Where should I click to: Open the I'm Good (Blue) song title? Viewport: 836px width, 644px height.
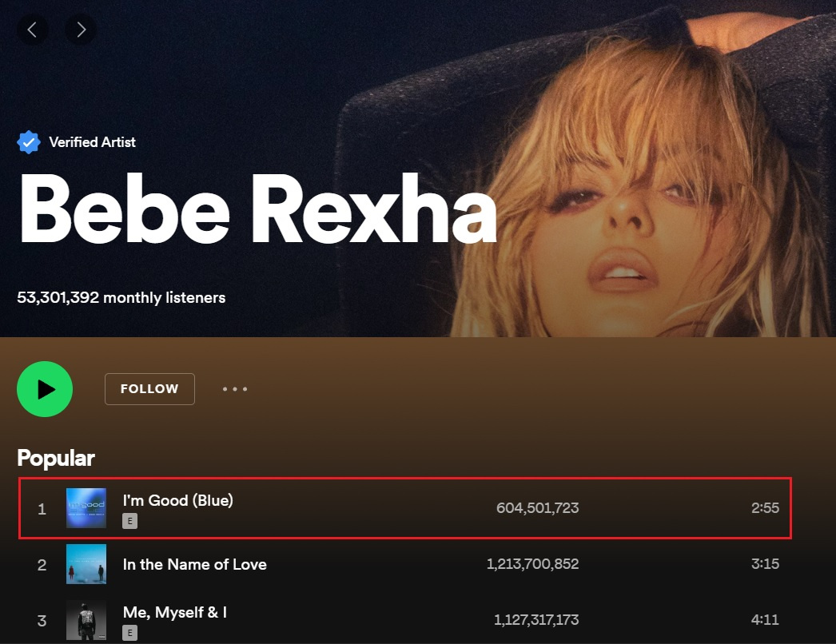click(177, 501)
